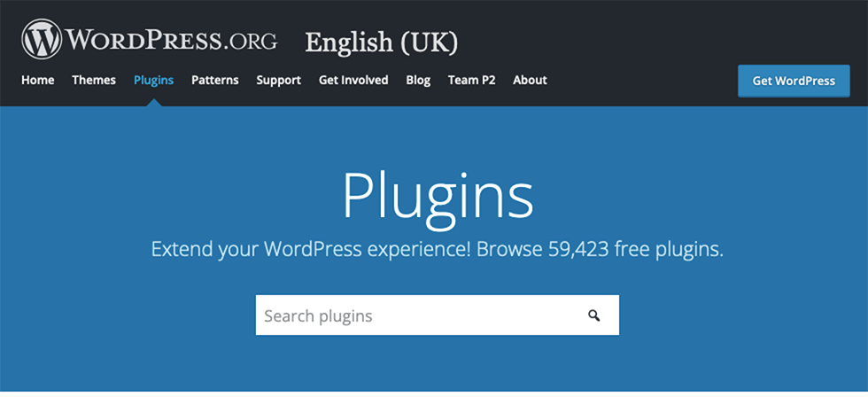This screenshot has height=397, width=868.
Task: Open the Home menu item
Action: (x=37, y=81)
